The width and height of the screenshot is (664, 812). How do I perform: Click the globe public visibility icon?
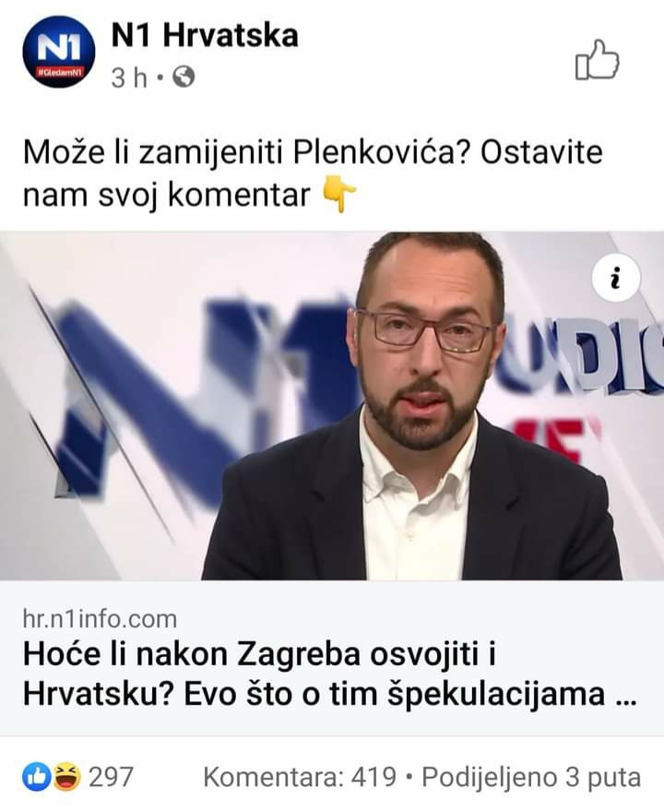coord(184,78)
